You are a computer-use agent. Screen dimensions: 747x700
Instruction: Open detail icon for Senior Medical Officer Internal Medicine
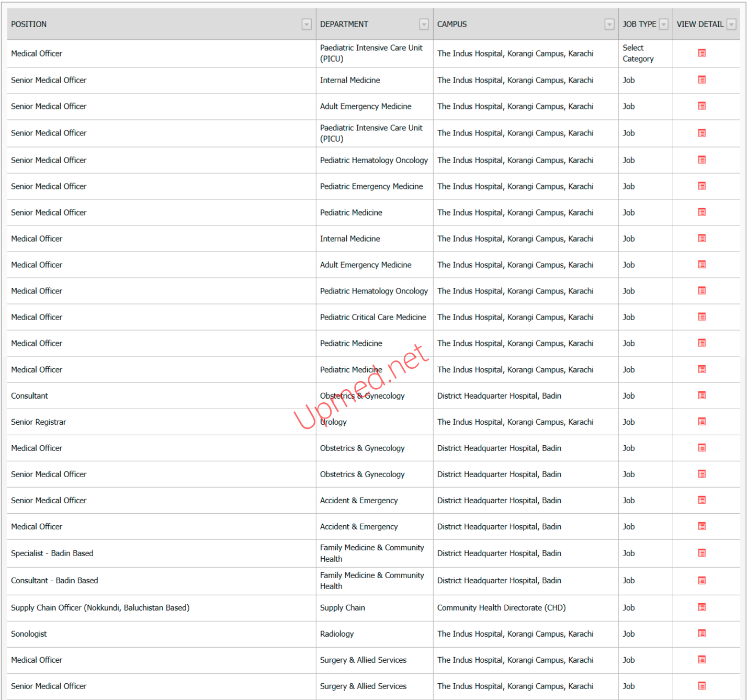[x=701, y=80]
